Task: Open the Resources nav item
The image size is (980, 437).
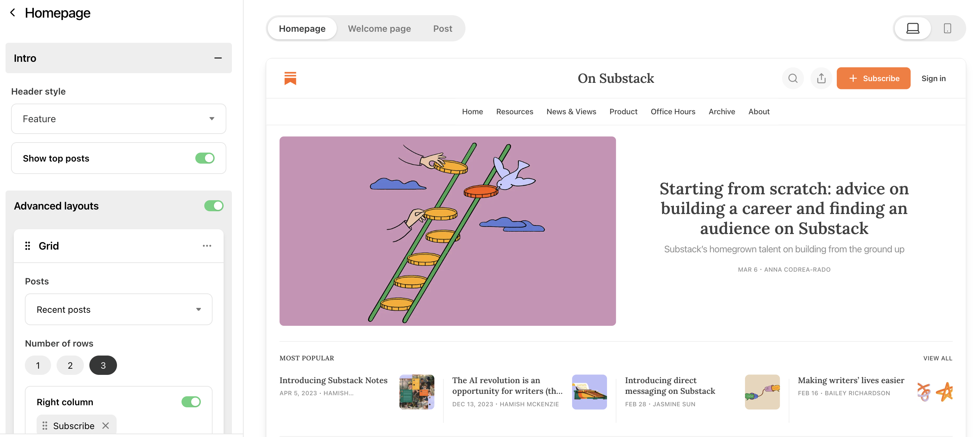Action: [514, 111]
